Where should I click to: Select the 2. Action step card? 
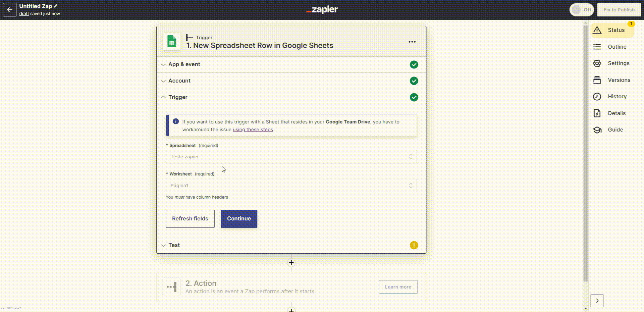[x=291, y=287]
